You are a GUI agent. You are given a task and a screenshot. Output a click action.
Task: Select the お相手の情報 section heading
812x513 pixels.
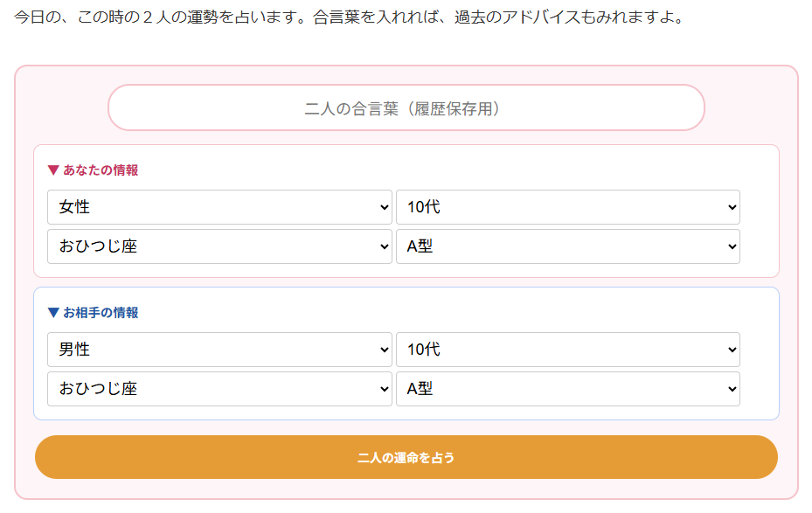(x=101, y=313)
